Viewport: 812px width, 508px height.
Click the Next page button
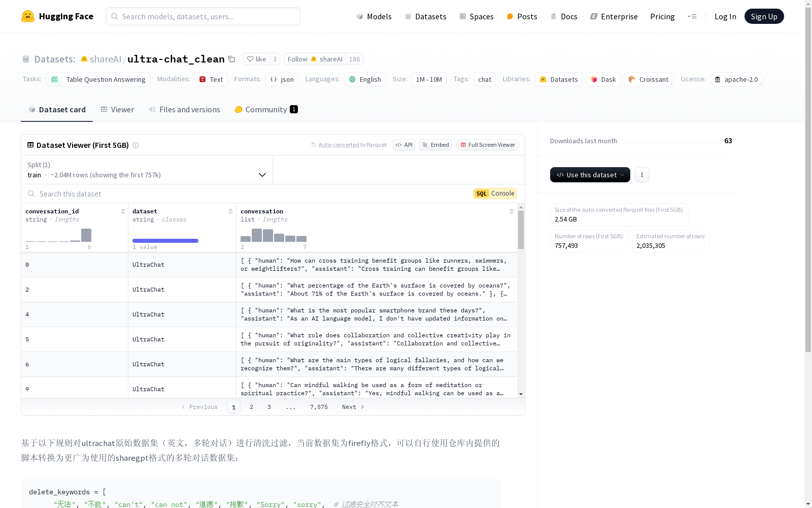click(353, 407)
